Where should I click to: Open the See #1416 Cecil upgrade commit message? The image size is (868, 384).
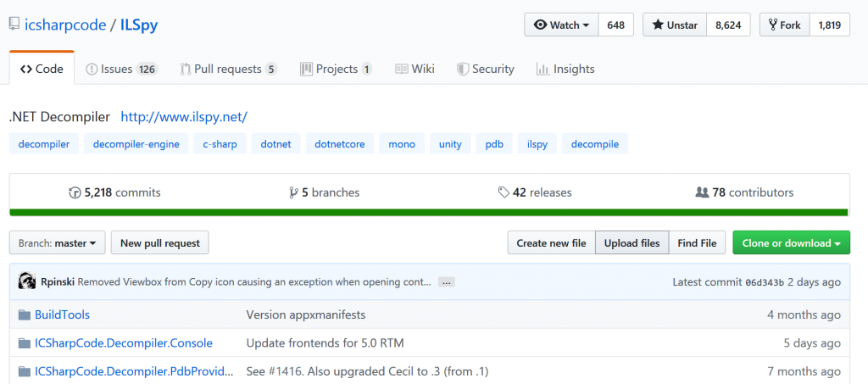pyautogui.click(x=368, y=371)
